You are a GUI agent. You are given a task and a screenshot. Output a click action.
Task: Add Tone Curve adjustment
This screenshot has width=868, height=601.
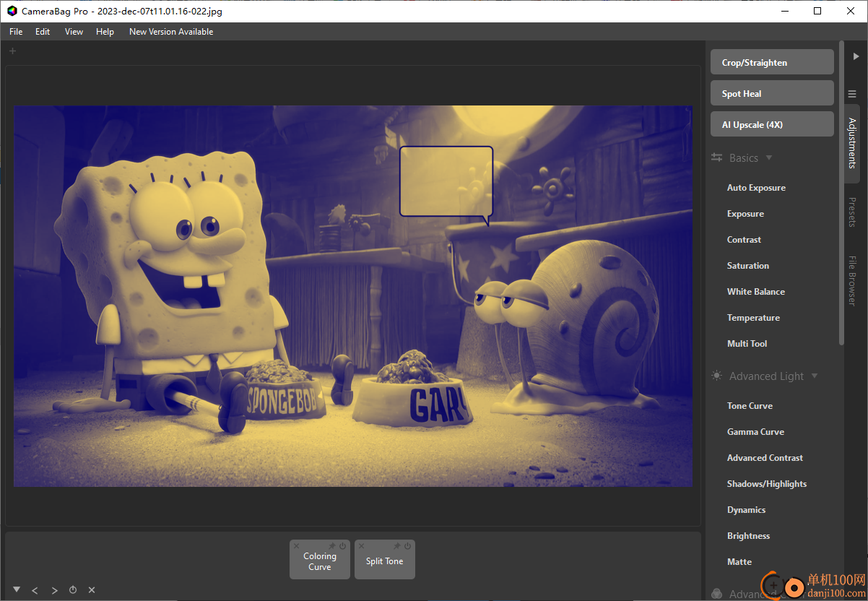pos(750,406)
